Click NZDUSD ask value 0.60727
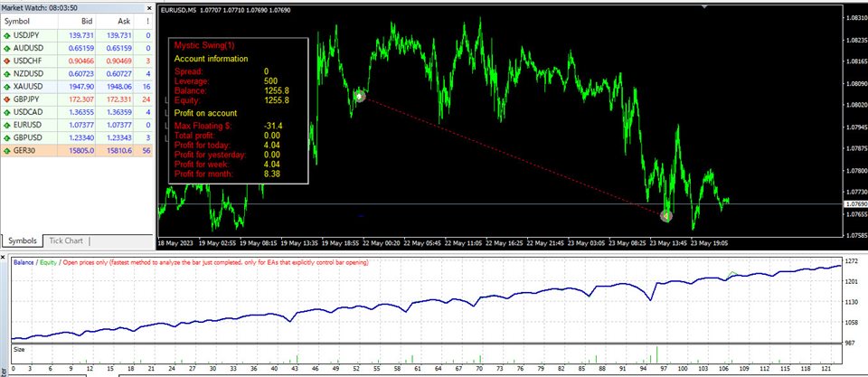This screenshot has height=377, width=868. pyautogui.click(x=119, y=73)
